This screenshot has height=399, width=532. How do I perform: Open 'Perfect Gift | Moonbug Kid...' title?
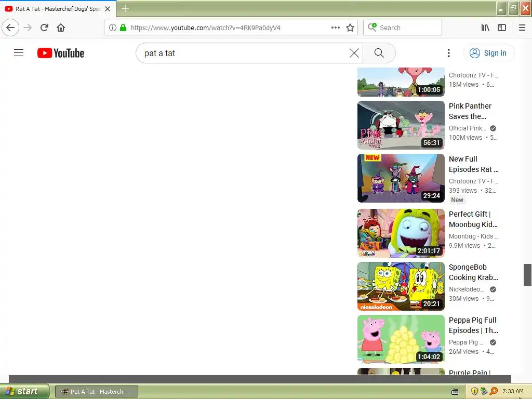click(x=473, y=219)
